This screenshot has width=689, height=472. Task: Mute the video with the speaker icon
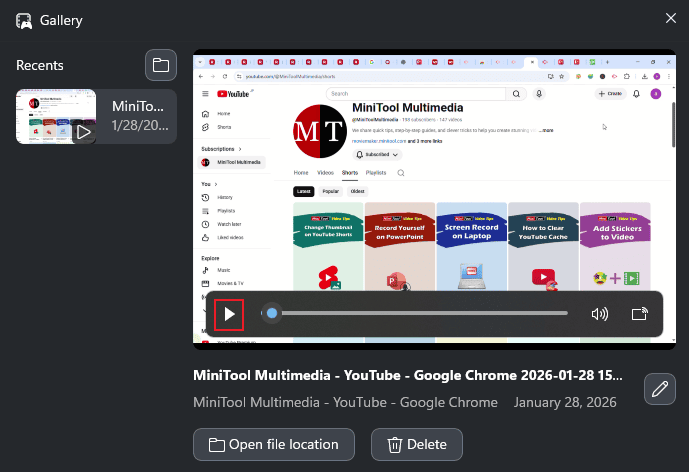(599, 314)
